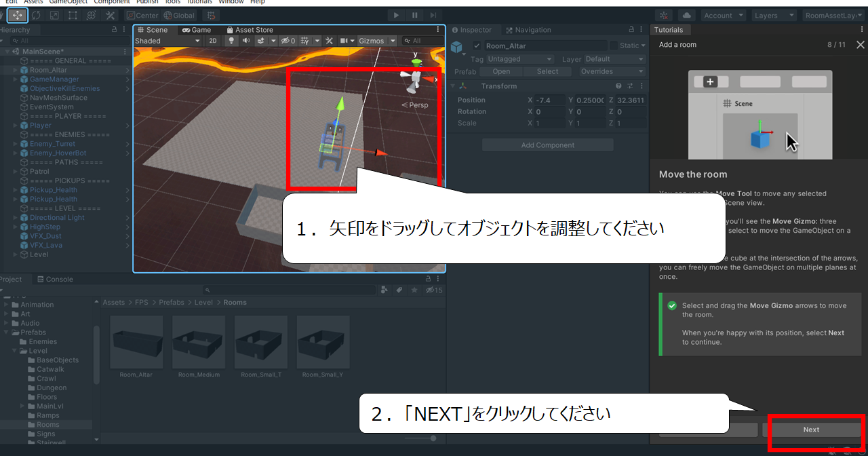
Task: Open the Static flags dropdown arrow
Action: click(643, 45)
